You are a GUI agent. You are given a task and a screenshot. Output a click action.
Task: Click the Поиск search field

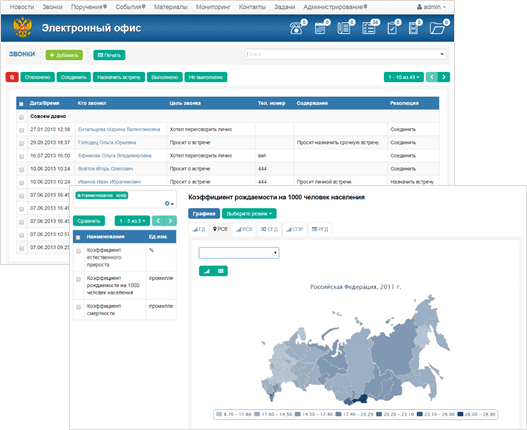(345, 54)
